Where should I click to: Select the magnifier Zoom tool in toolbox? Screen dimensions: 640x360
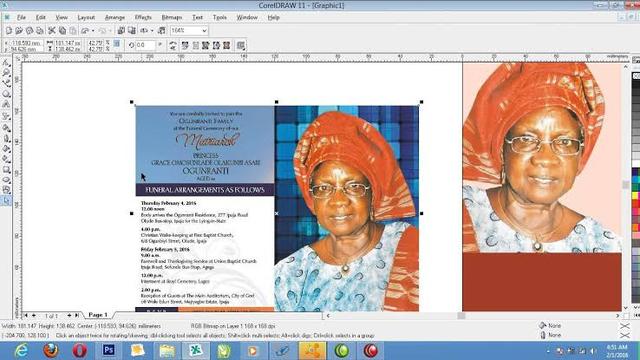(x=6, y=73)
